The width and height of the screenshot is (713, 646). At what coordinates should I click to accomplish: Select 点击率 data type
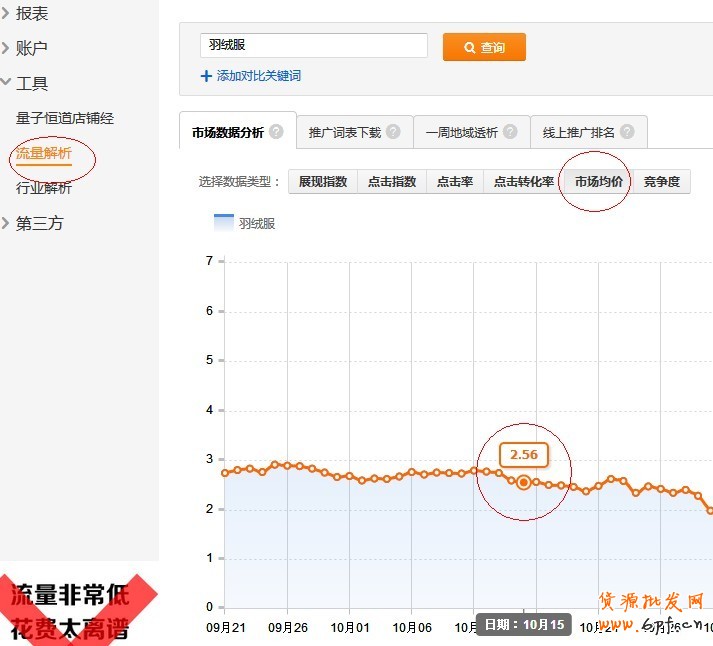(454, 182)
